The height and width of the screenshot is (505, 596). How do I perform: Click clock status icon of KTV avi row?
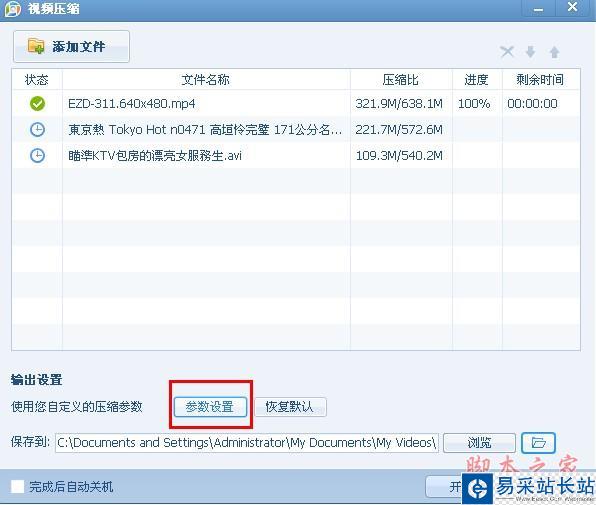coord(37,156)
